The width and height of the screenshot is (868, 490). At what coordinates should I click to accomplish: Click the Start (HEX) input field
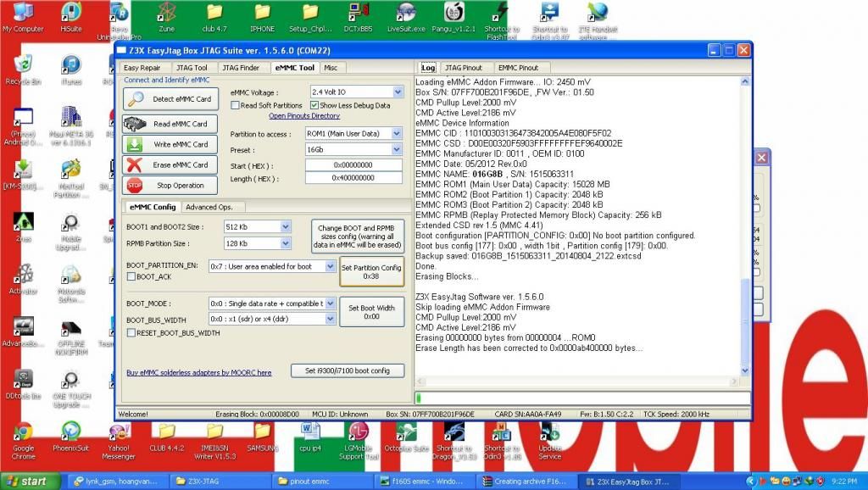pos(353,165)
